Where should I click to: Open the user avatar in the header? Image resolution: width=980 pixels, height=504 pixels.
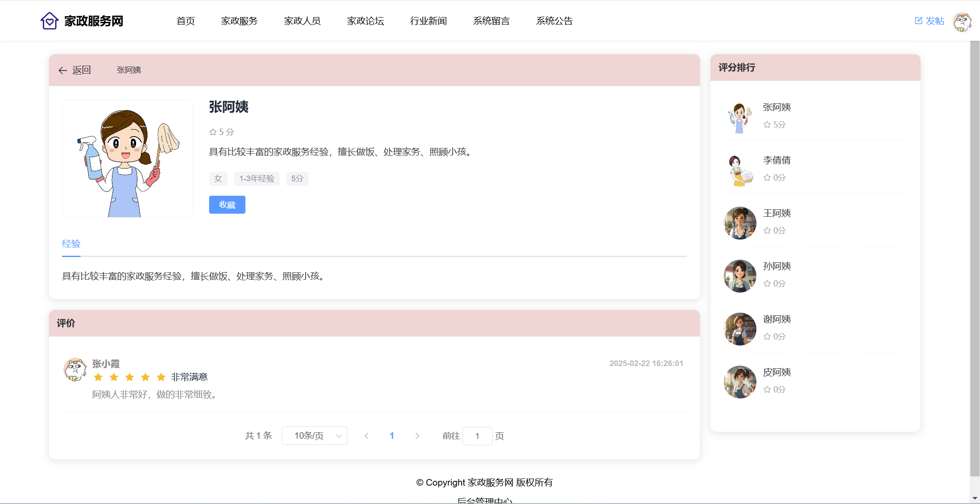coord(962,21)
